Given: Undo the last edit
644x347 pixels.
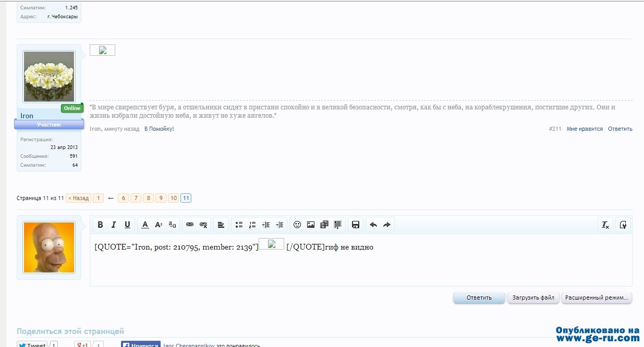Looking at the screenshot, I should click(373, 225).
